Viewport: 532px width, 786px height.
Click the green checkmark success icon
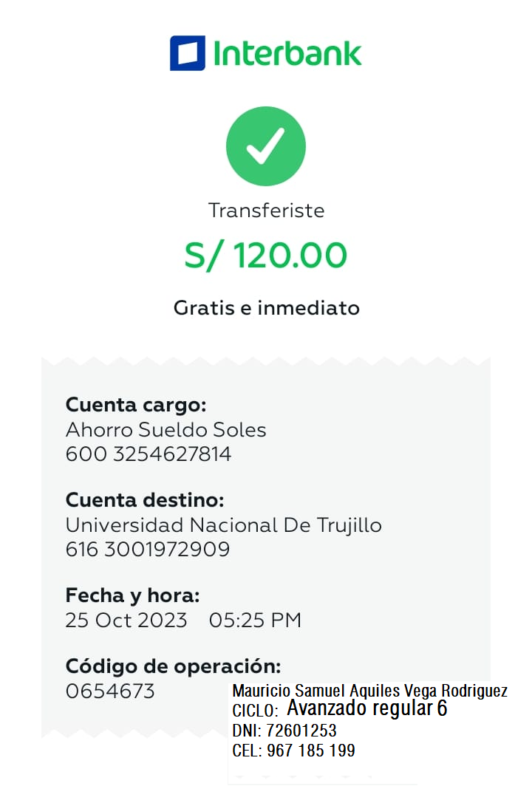pos(265,146)
